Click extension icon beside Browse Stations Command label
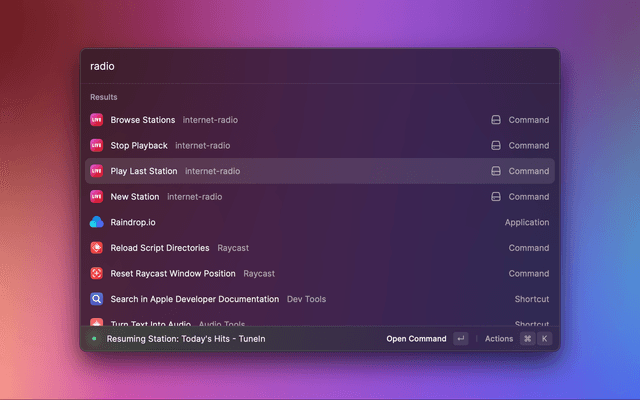Screen dimensions: 640x400 pos(495,120)
